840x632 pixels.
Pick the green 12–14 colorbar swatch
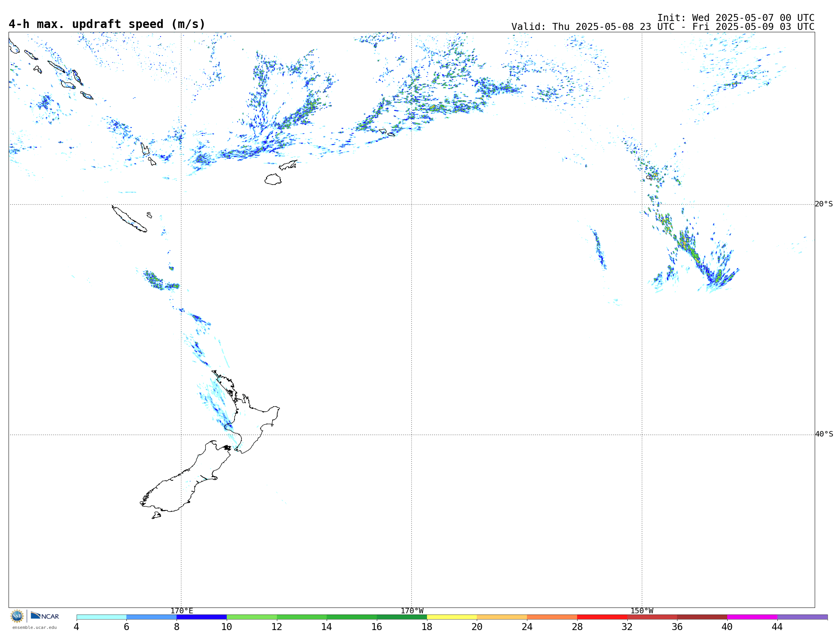tap(302, 617)
